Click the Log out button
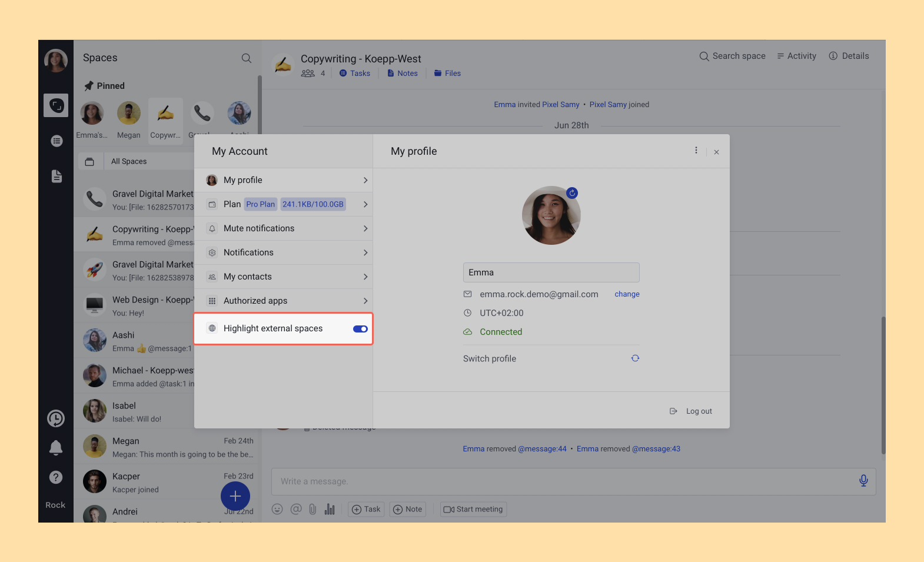 pos(692,411)
